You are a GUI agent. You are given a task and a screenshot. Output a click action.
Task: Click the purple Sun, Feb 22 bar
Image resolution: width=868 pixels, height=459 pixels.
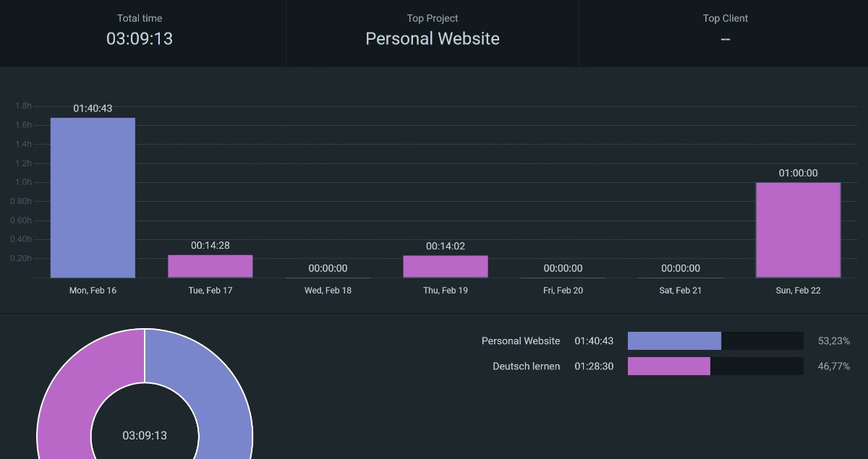pos(798,230)
